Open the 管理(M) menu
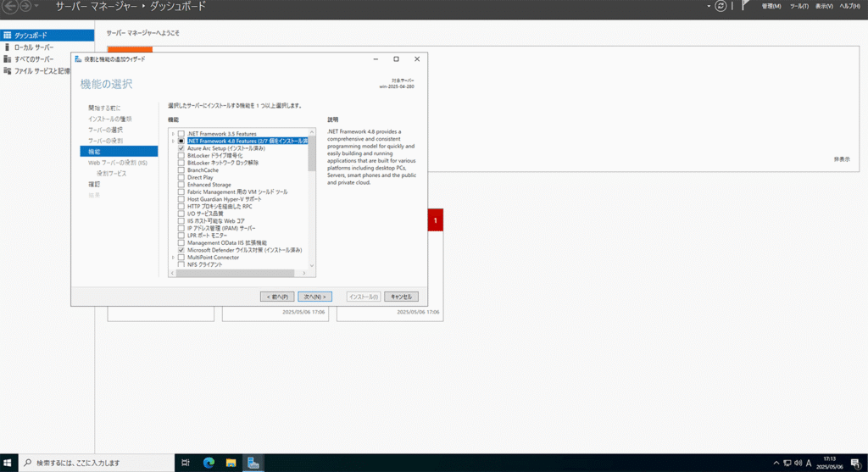 771,6
